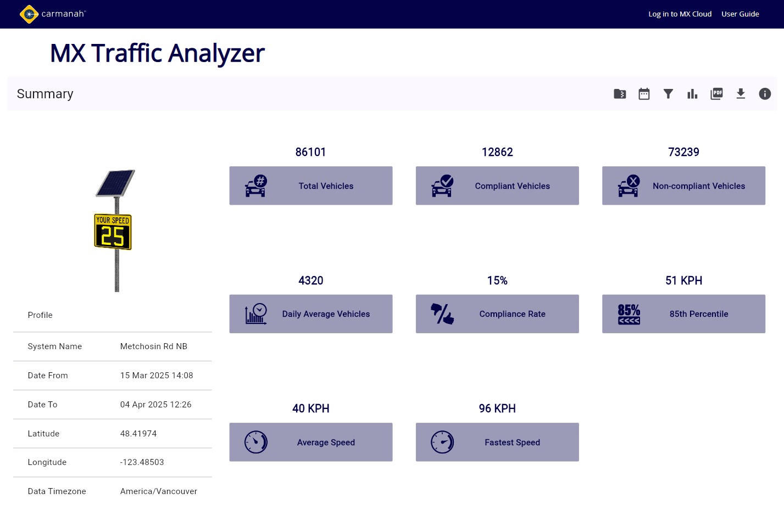The image size is (784, 532).
Task: Click the Date To label
Action: point(42,405)
